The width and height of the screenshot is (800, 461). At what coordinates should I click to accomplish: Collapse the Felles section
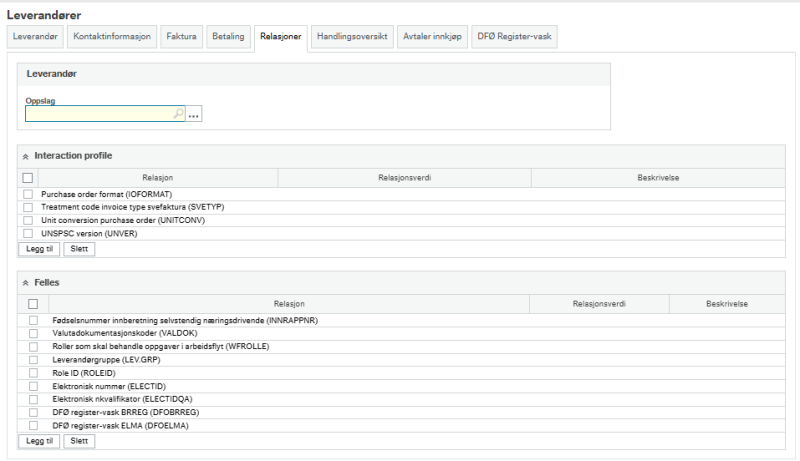[25, 283]
